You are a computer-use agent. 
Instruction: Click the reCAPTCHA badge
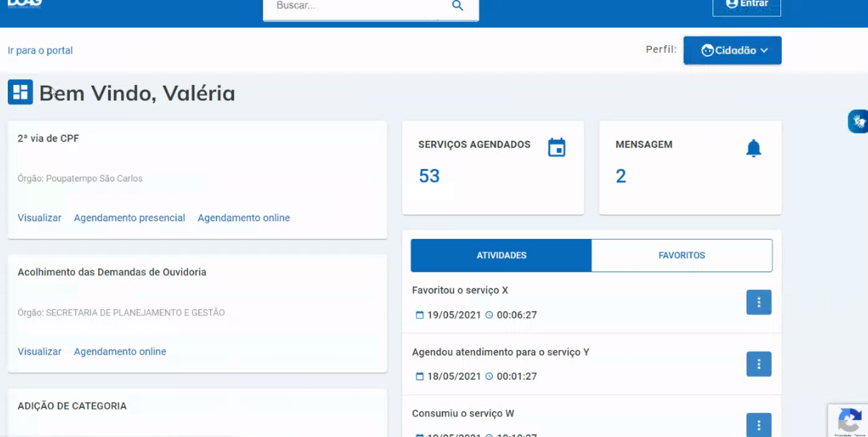click(848, 421)
